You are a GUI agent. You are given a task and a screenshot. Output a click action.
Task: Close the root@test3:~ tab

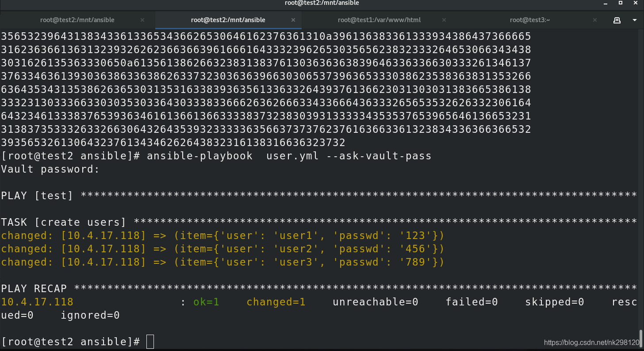click(x=596, y=20)
